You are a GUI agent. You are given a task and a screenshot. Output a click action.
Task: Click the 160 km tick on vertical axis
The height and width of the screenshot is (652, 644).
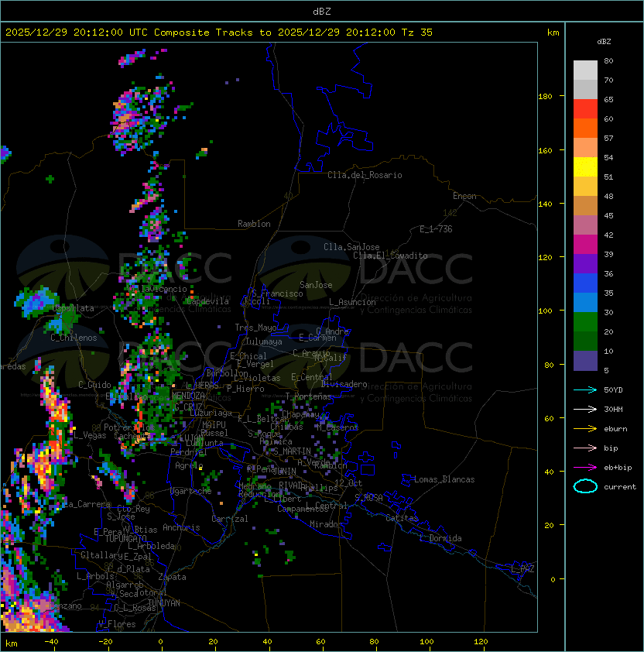pyautogui.click(x=545, y=150)
